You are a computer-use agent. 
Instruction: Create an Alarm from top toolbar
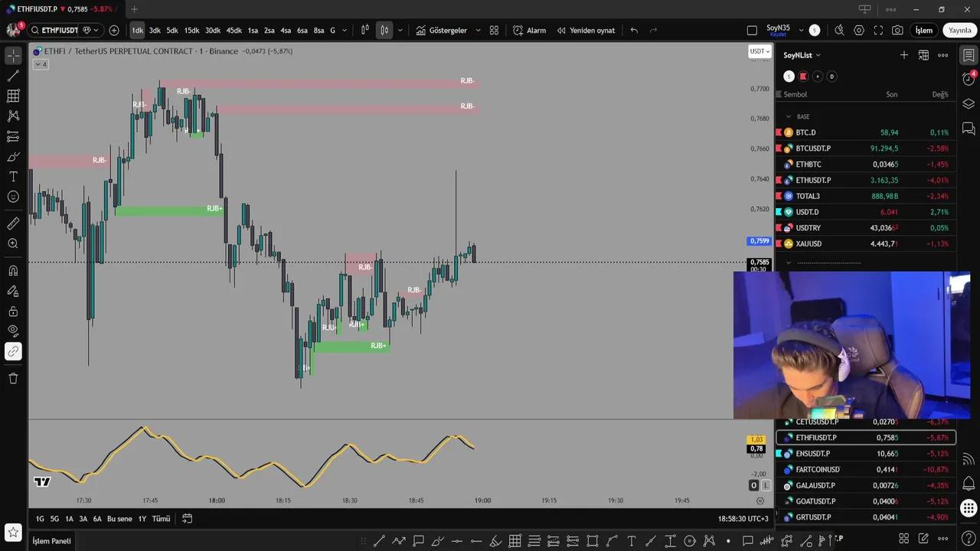[x=529, y=31]
